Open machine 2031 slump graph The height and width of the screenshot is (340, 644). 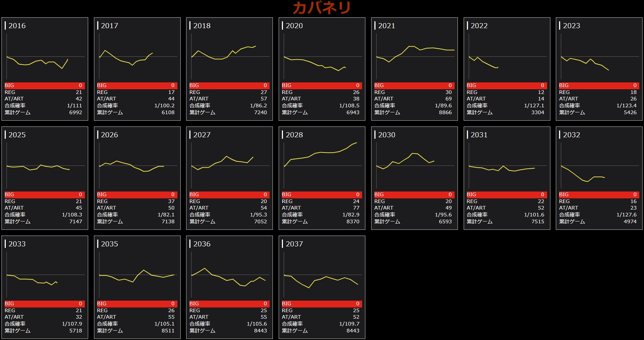[x=508, y=165]
